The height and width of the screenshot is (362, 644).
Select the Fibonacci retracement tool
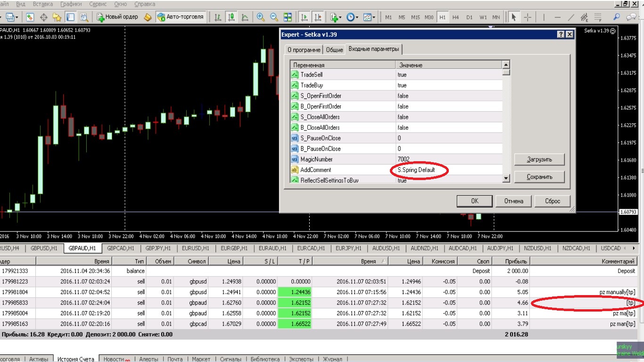click(598, 17)
